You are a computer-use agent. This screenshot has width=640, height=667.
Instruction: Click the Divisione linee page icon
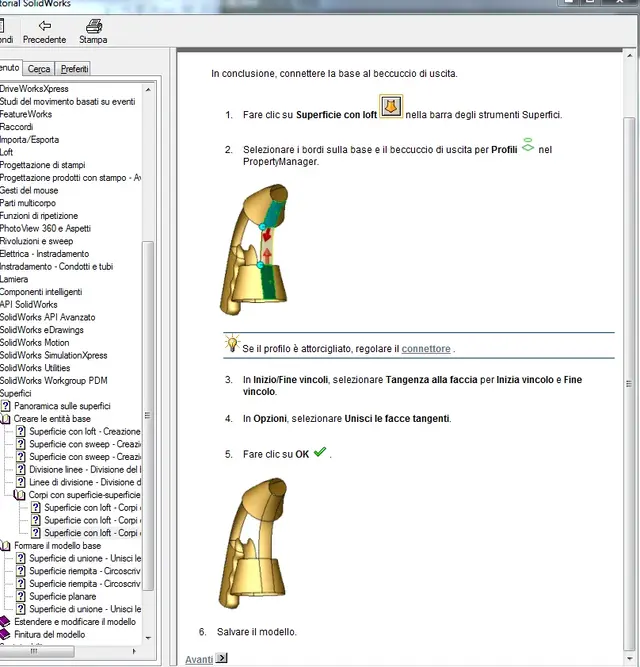coord(20,470)
